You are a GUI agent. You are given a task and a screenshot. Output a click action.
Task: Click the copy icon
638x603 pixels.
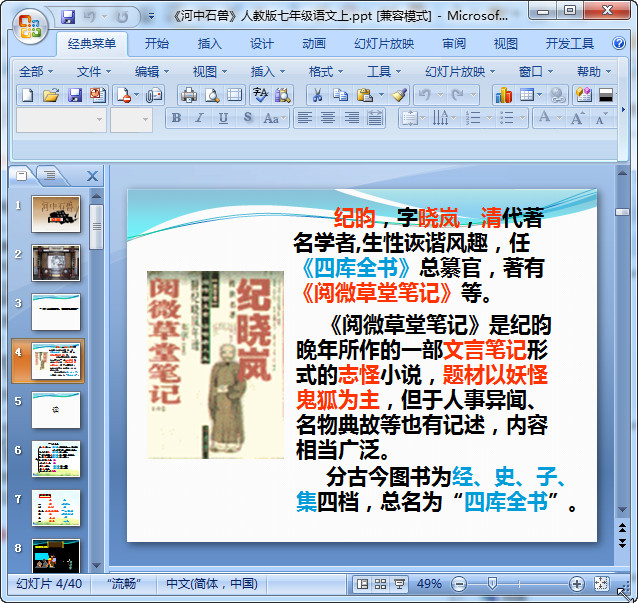(340, 95)
